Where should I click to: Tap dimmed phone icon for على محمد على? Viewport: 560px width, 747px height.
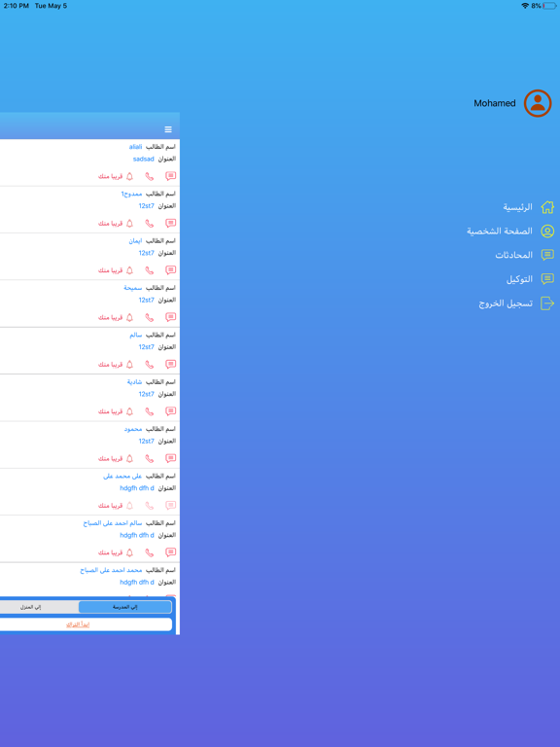click(x=150, y=506)
